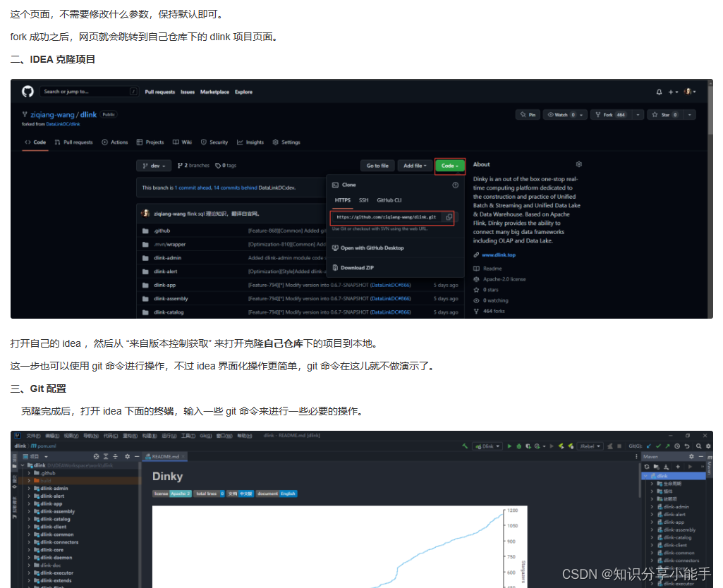Click the Clone help question icon

tap(455, 185)
